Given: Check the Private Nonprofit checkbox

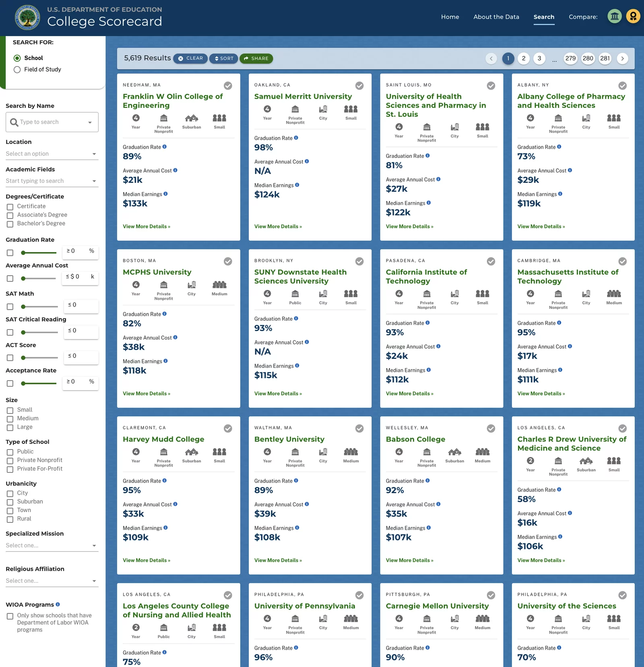Looking at the screenshot, I should click(x=10, y=461).
